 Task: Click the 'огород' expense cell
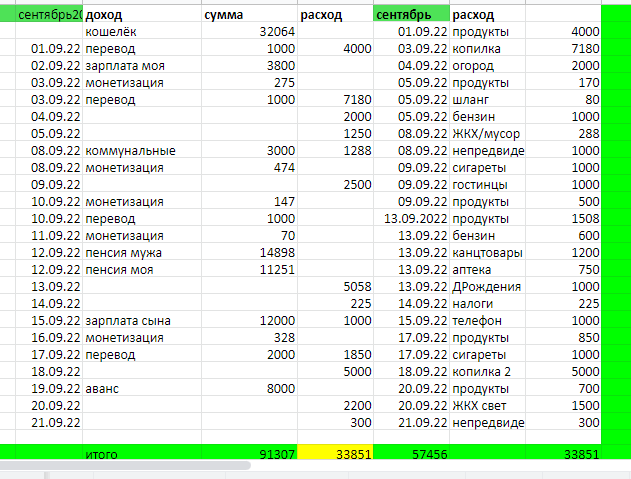(x=487, y=66)
